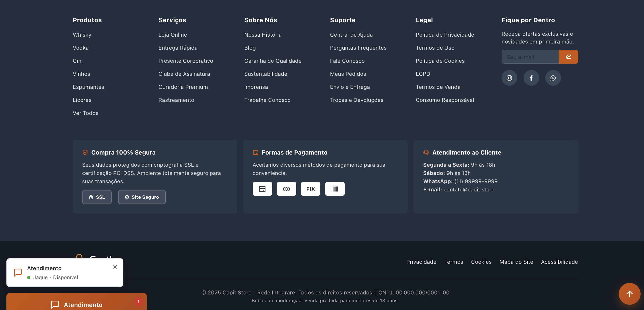Type in the Seu e-mail field

tap(530, 57)
